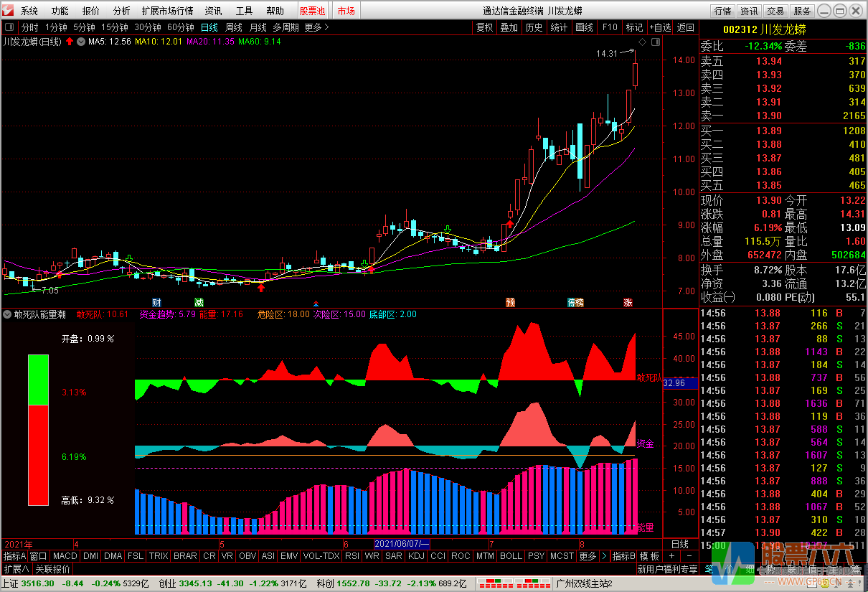The width and height of the screenshot is (868, 592).
Task: Open the 分析 menu
Action: pos(122,11)
